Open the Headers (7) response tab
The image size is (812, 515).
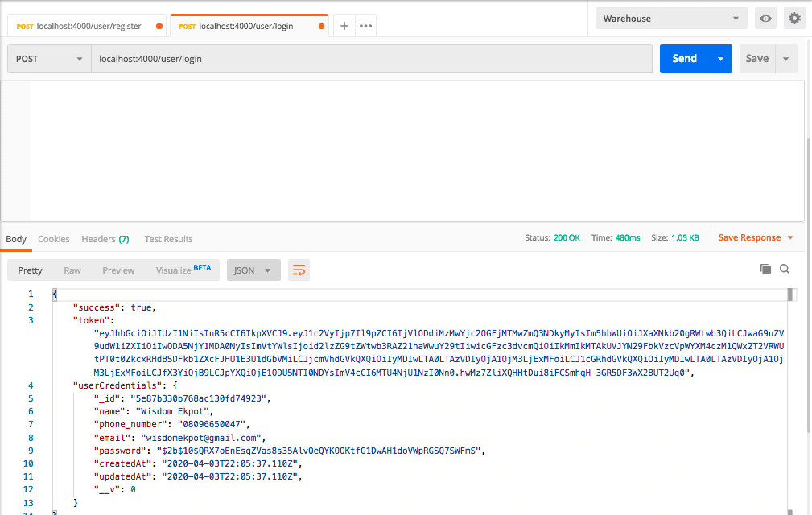click(x=105, y=239)
